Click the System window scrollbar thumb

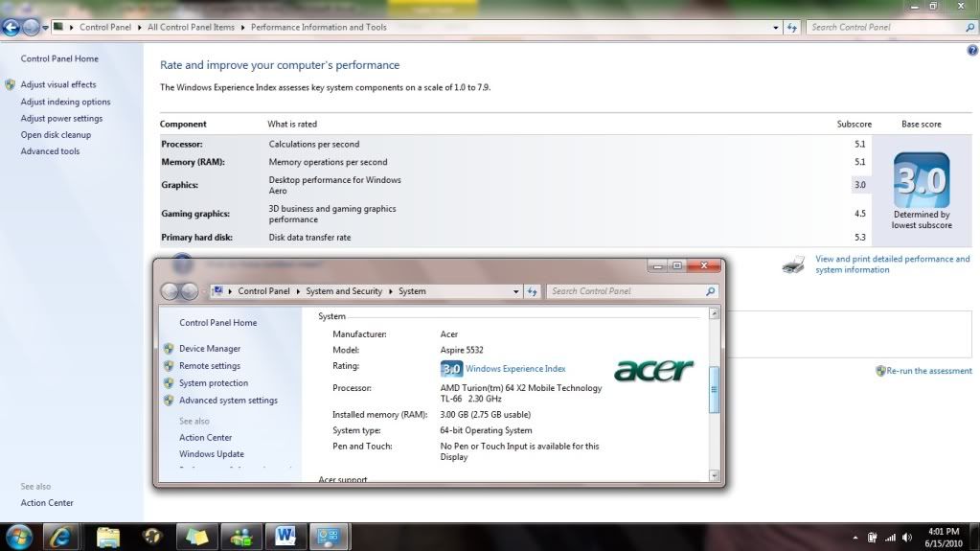[x=715, y=390]
